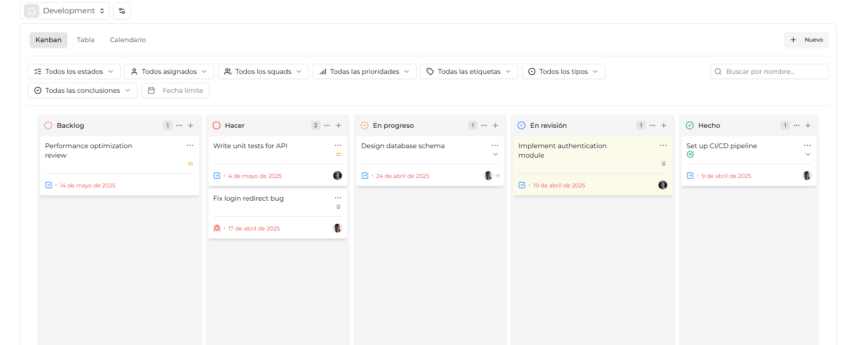Screen dimensions: 868x345
Task: Click the filter settings icon beside Development
Action: [x=122, y=11]
